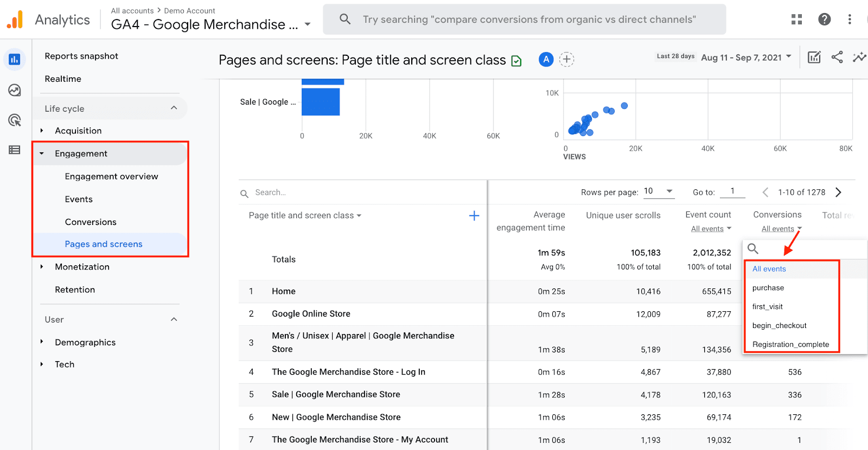Open the Rows per page dropdown
This screenshot has width=868, height=450.
pyautogui.click(x=659, y=191)
